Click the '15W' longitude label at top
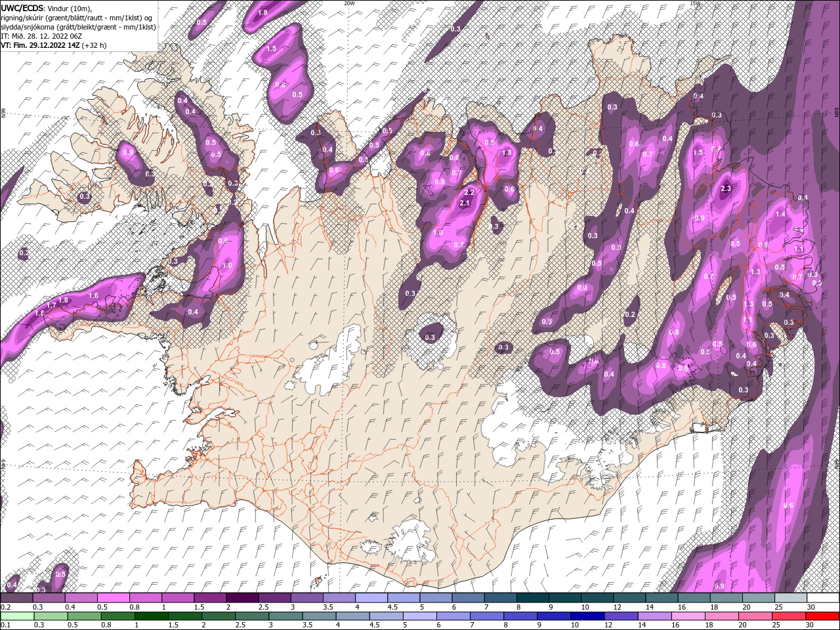 click(696, 3)
